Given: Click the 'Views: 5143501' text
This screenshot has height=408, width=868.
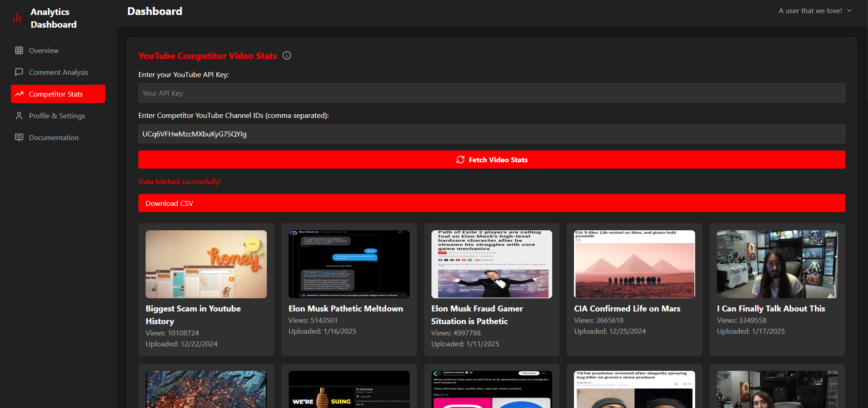Looking at the screenshot, I should 313,320.
